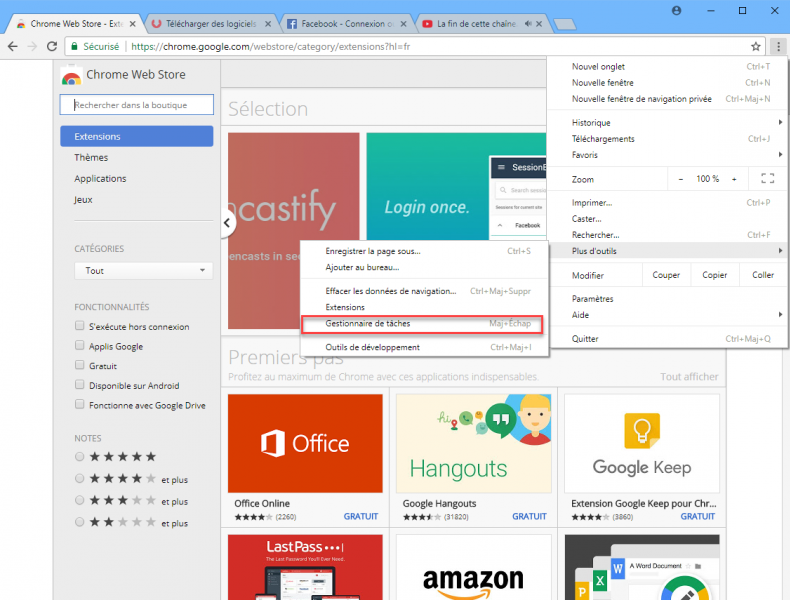This screenshot has height=600, width=790.
Task: Focus the Rechercher dans la boutique field
Action: pyautogui.click(x=137, y=105)
